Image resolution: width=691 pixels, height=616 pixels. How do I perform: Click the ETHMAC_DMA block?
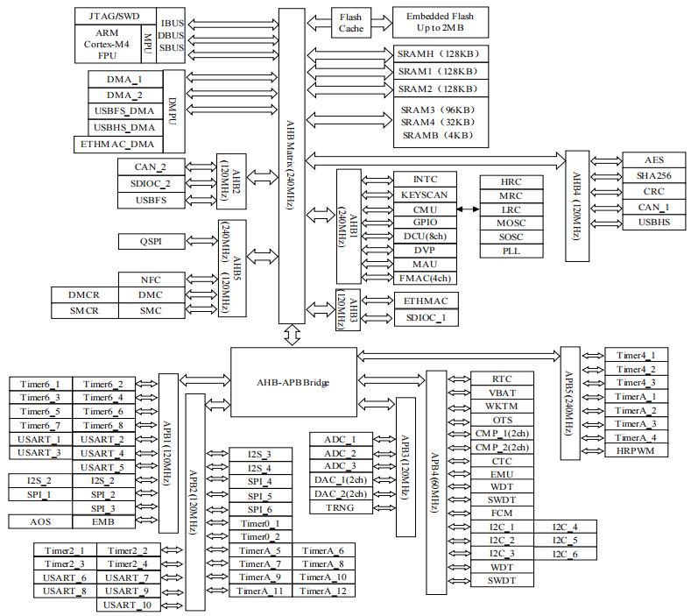pyautogui.click(x=118, y=145)
